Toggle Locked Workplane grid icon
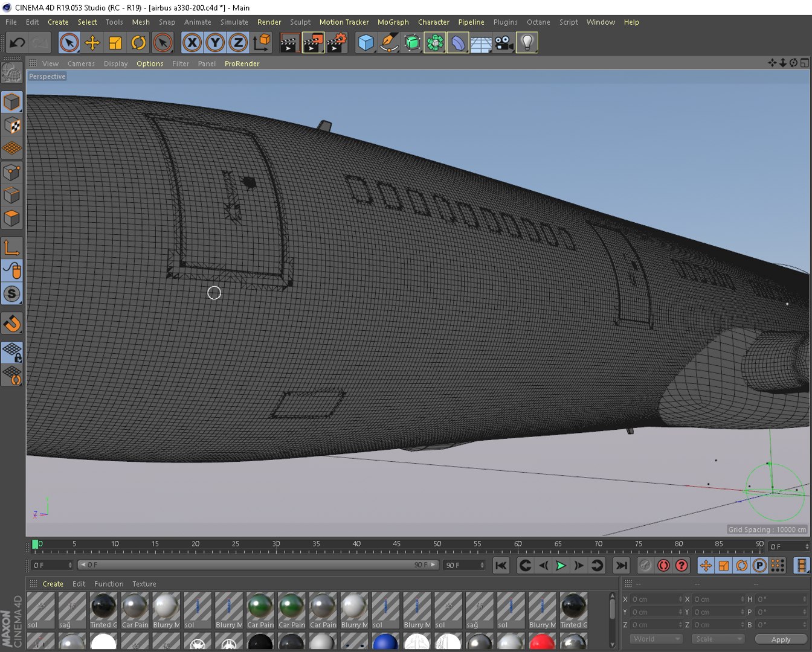 click(x=11, y=353)
